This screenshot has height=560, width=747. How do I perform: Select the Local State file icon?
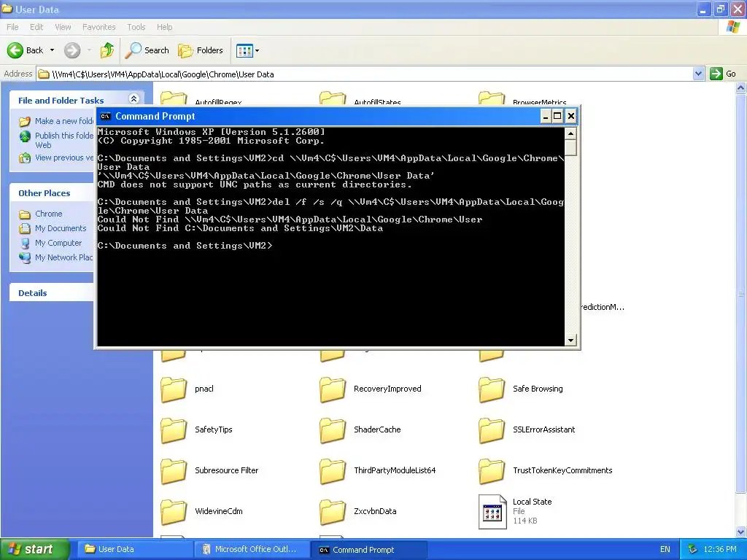point(492,512)
